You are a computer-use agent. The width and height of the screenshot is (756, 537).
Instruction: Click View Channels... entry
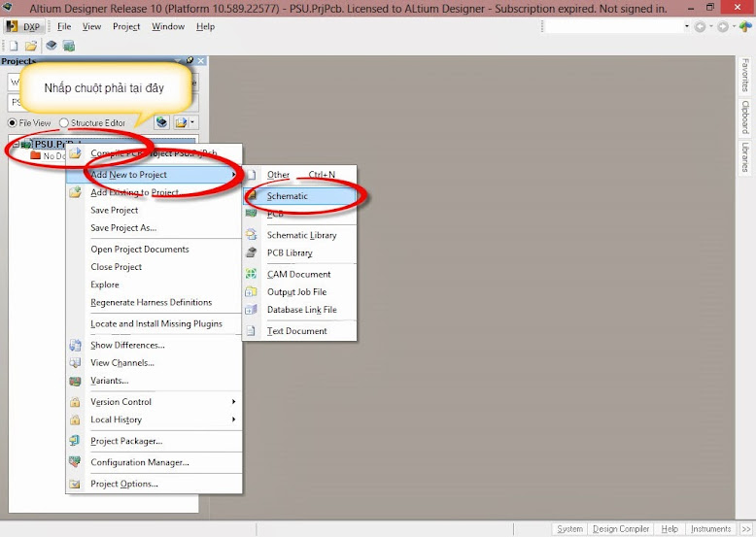point(154,362)
